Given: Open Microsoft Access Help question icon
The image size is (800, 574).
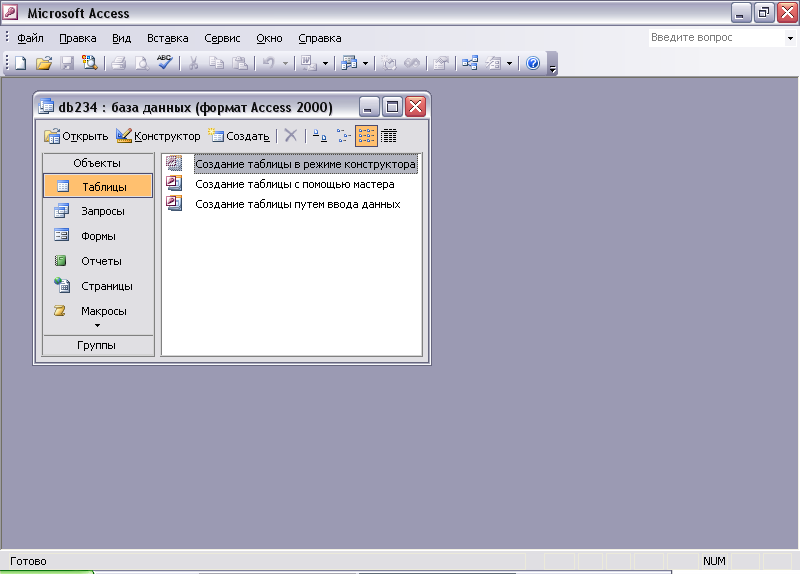Looking at the screenshot, I should (x=533, y=63).
